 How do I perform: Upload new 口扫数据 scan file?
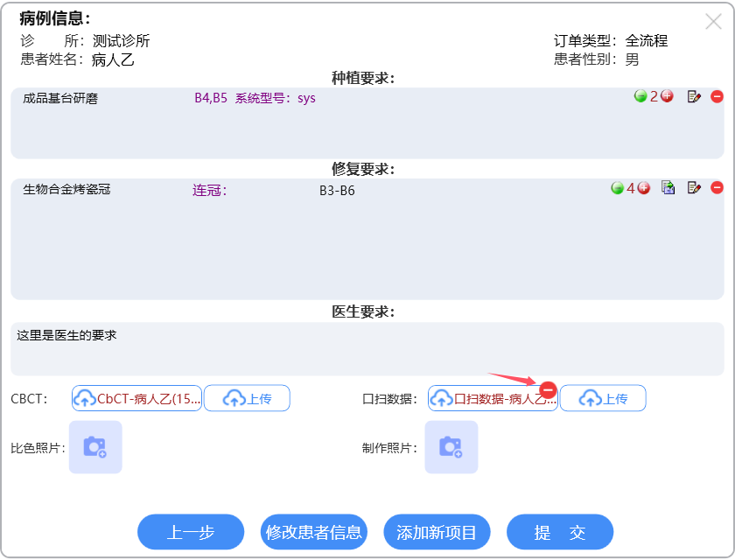[x=603, y=399]
